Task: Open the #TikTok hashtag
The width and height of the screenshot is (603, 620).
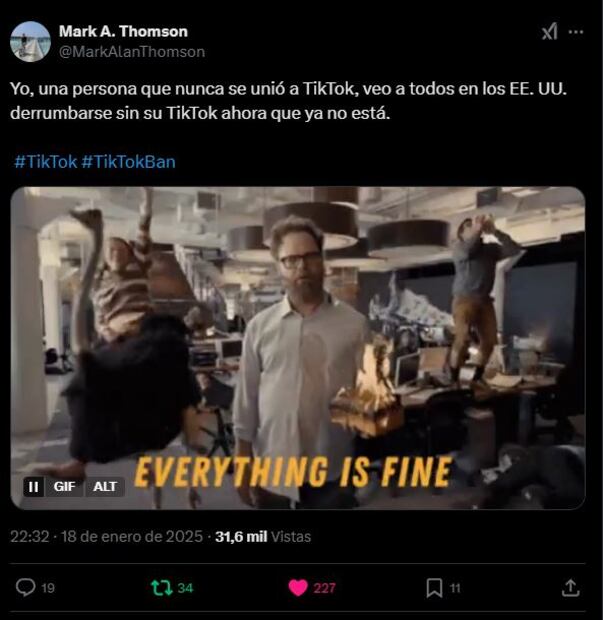Action: point(46,162)
